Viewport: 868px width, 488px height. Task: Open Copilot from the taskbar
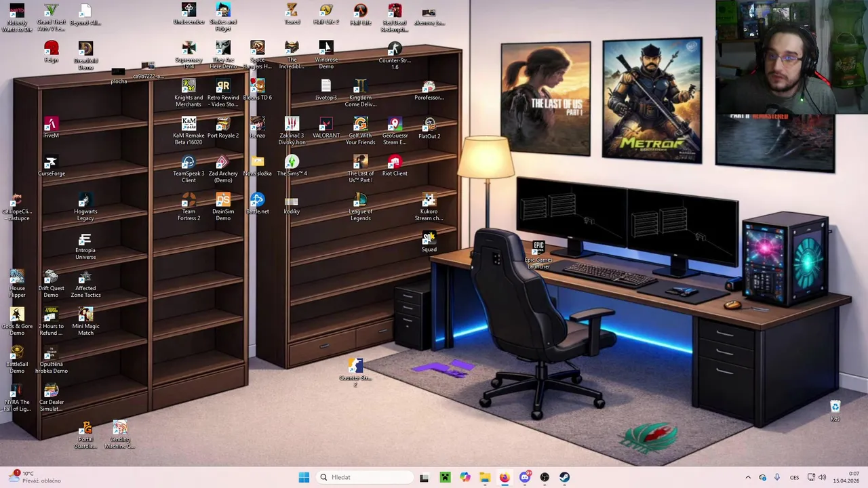465,477
